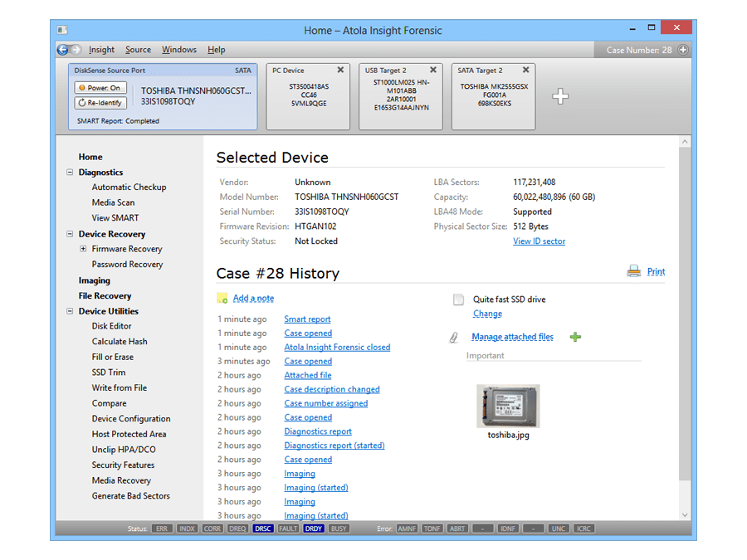Close the SATA Target 2 tab

526,70
